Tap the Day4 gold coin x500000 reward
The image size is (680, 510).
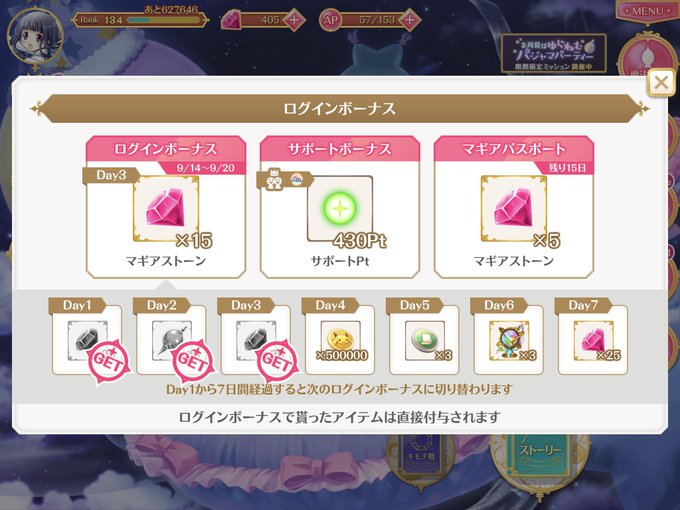click(x=340, y=340)
